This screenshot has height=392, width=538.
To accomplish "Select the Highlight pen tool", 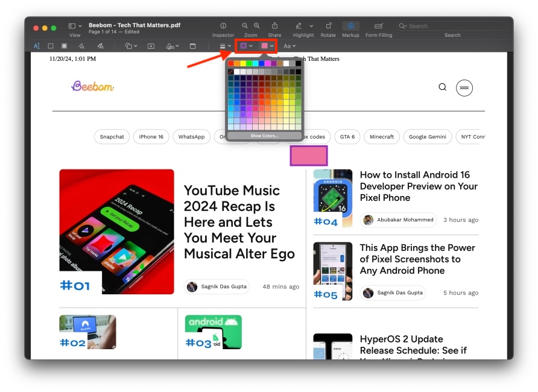I will [299, 26].
